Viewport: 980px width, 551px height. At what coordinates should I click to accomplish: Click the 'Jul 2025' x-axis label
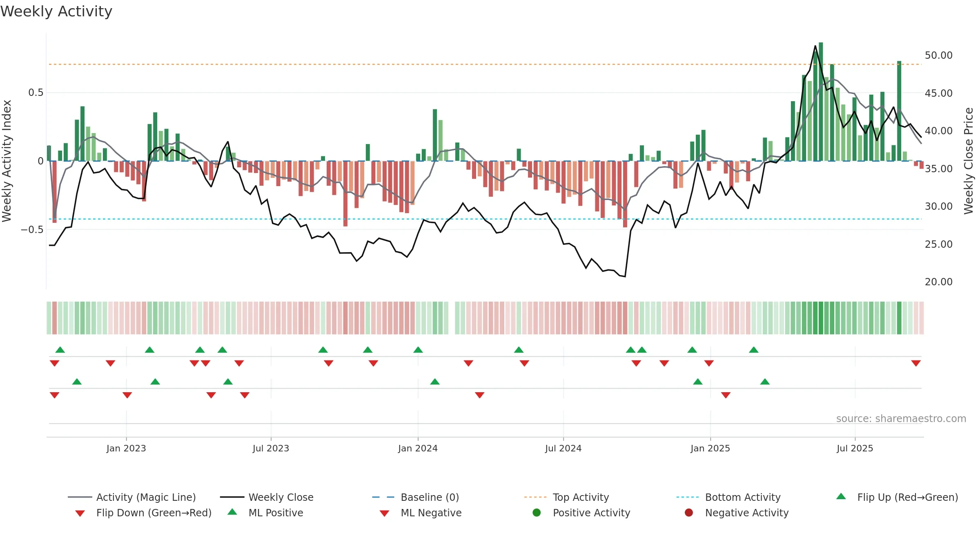click(x=855, y=448)
